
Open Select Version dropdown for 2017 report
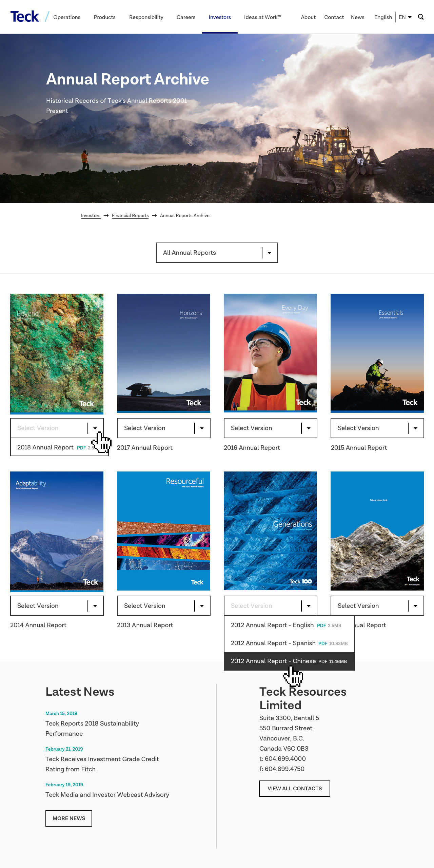[x=163, y=428]
